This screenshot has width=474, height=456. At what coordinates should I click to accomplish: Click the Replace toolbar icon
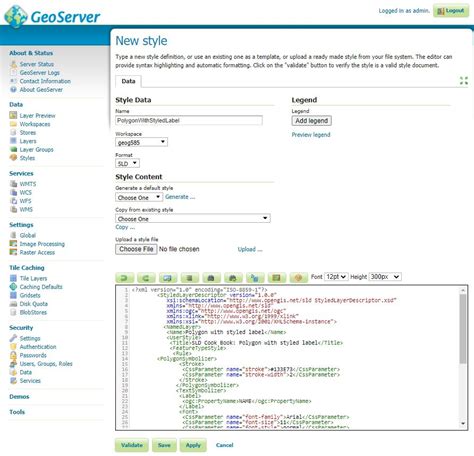click(255, 277)
